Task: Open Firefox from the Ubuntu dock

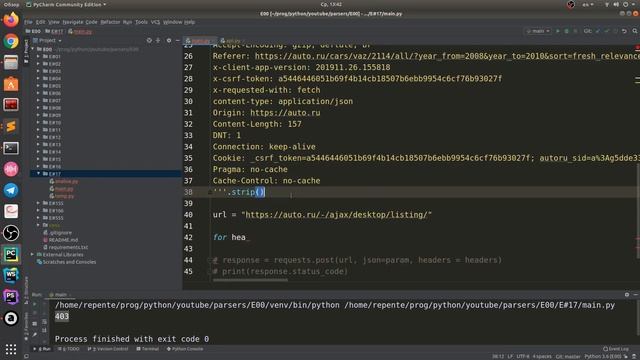Action: click(x=11, y=20)
